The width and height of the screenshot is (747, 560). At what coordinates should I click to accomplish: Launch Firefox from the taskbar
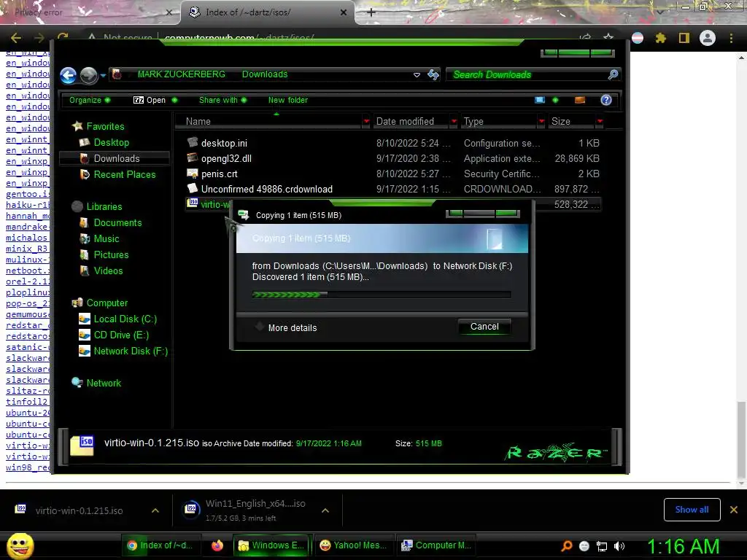217,545
